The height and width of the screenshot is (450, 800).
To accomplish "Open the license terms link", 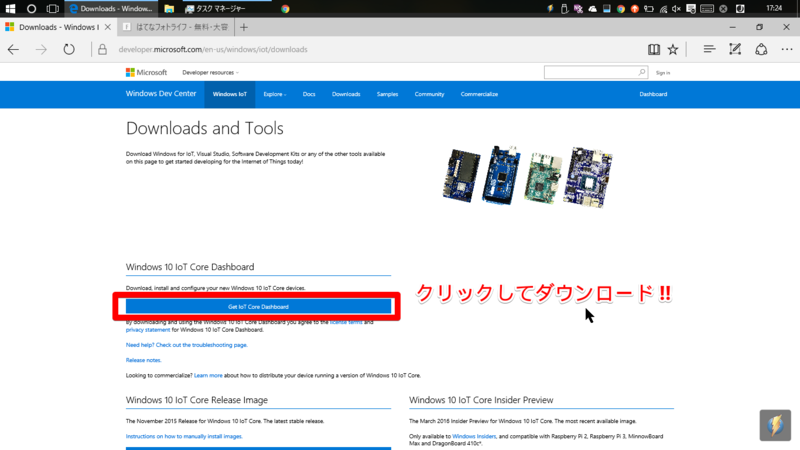I will pyautogui.click(x=346, y=322).
